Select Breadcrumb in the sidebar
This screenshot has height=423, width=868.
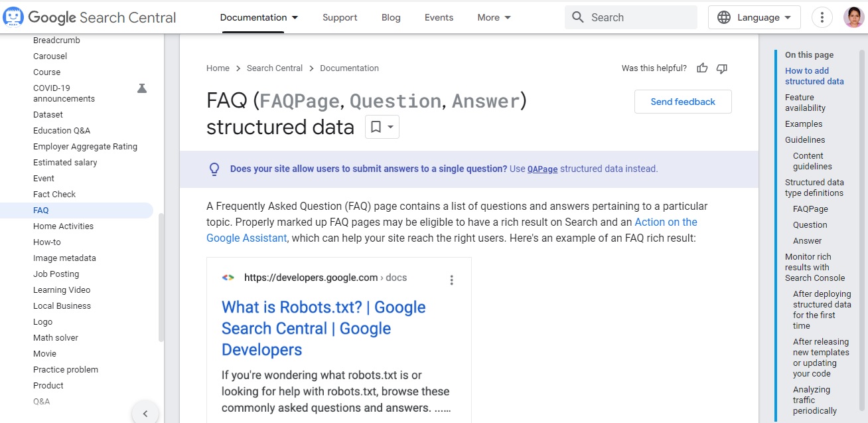56,41
